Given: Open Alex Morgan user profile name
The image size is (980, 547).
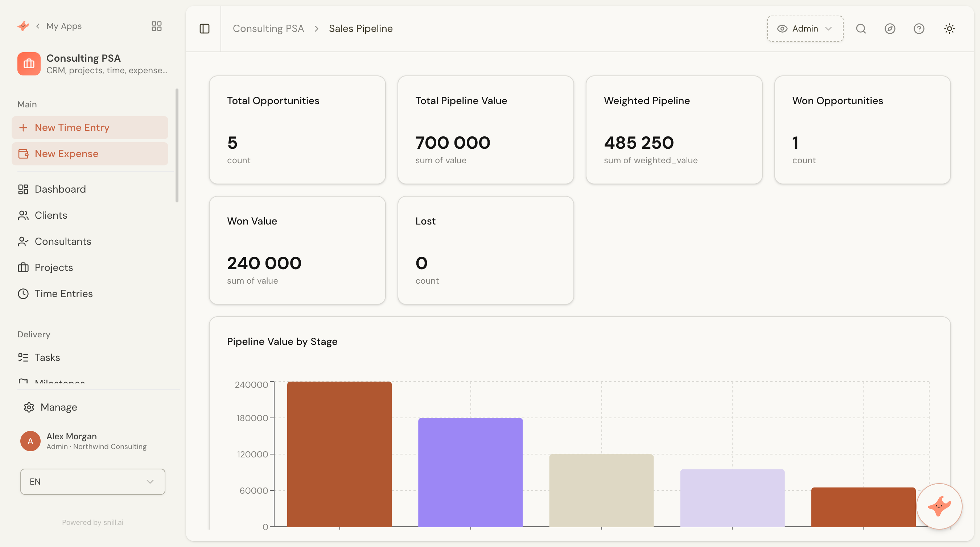Looking at the screenshot, I should coord(71,436).
